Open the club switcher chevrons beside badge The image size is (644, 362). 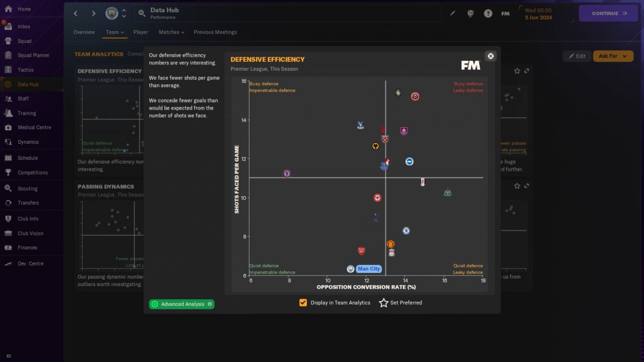pyautogui.click(x=124, y=14)
